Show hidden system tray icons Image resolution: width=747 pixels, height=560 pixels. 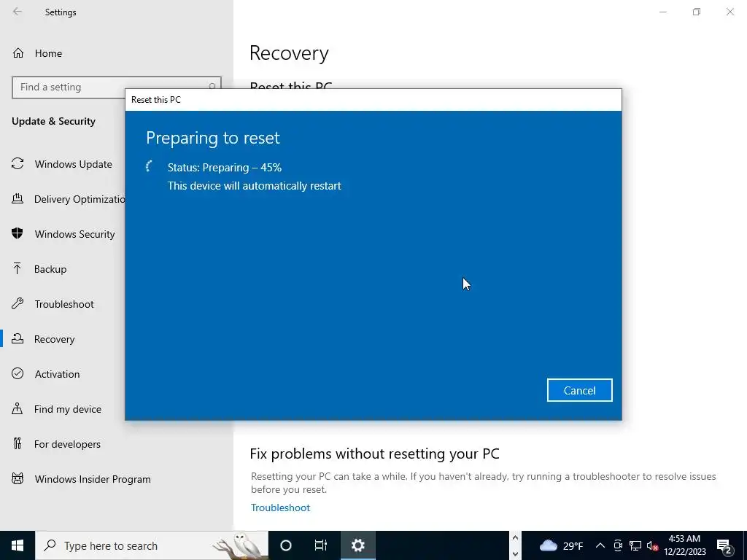[600, 545]
